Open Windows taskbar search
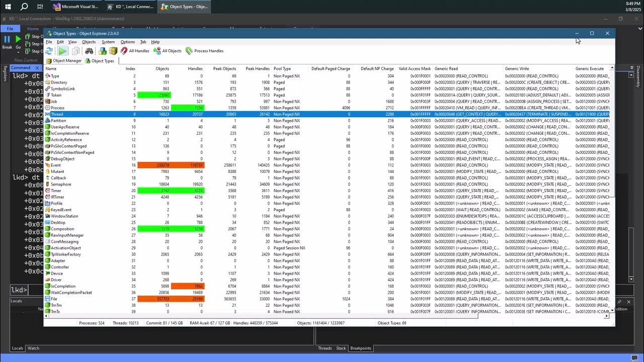The image size is (644, 362). pos(24,7)
